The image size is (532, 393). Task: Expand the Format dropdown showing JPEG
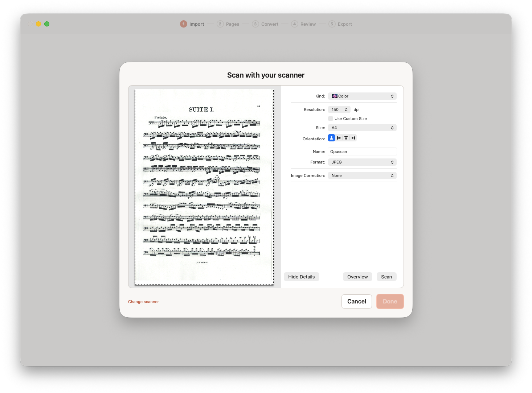[x=362, y=162]
